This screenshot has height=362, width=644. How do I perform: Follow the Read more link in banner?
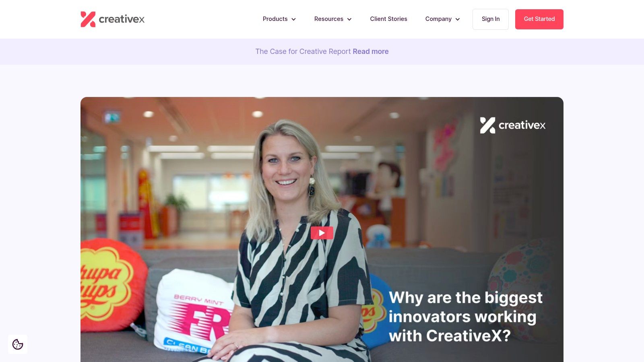point(371,51)
